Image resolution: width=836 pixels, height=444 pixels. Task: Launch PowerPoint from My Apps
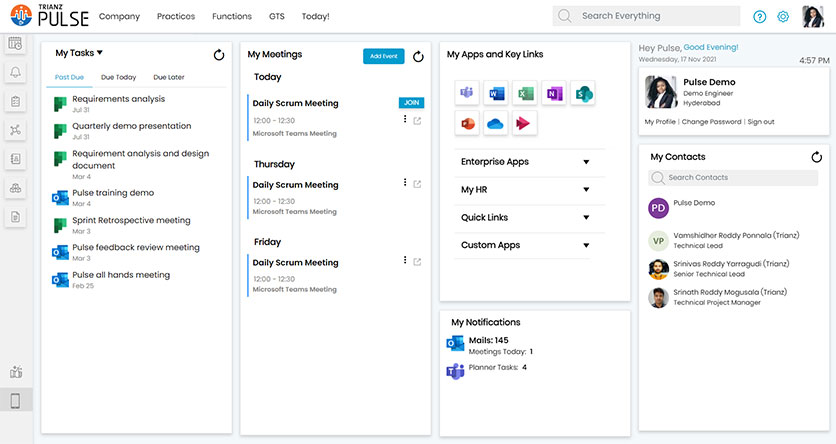(x=467, y=124)
